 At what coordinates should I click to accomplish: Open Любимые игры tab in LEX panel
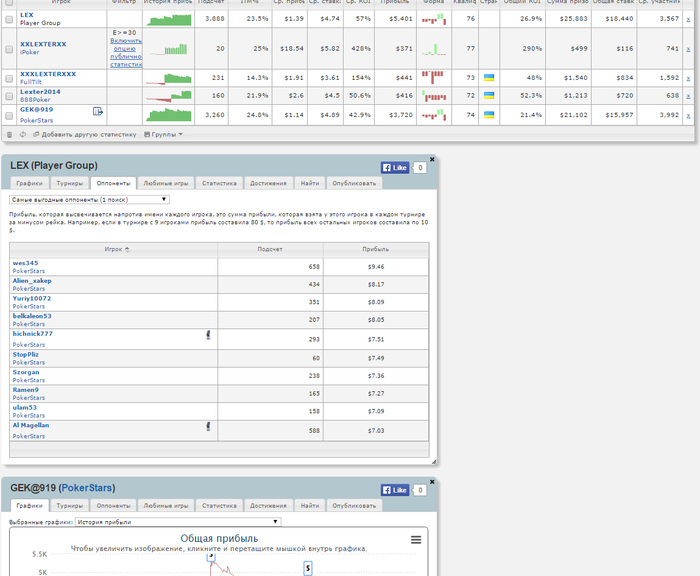coord(166,183)
